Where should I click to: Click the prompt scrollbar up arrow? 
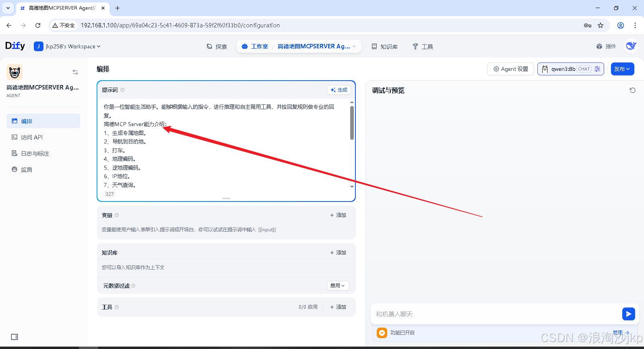(352, 102)
